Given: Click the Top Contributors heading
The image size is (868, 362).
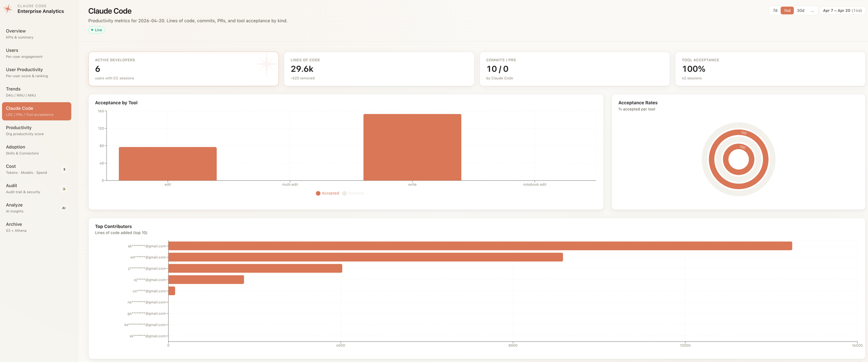Looking at the screenshot, I should pos(113,226).
